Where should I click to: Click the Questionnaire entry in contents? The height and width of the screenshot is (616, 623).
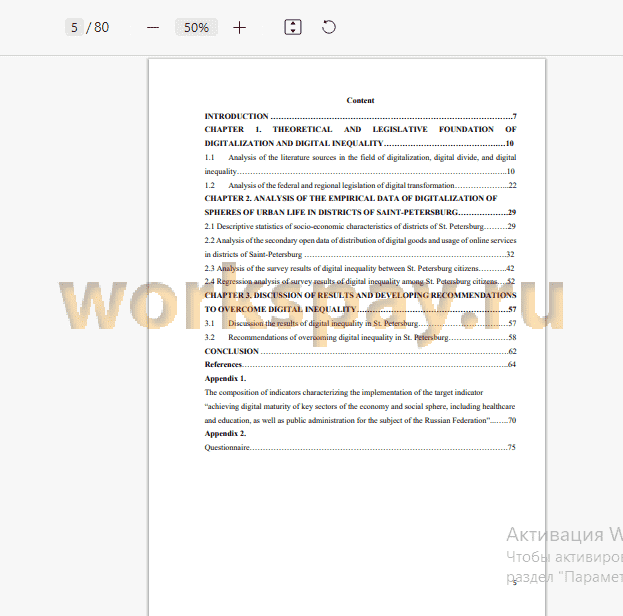pyautogui.click(x=360, y=447)
